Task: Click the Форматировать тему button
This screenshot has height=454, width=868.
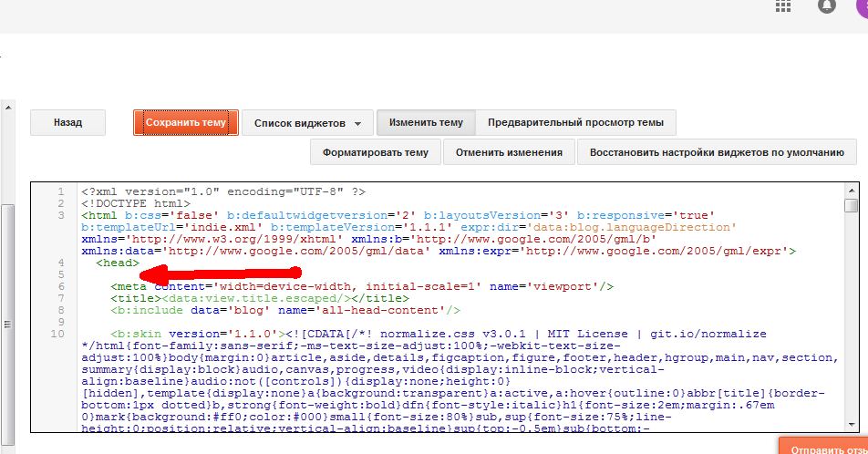Action: [x=376, y=152]
